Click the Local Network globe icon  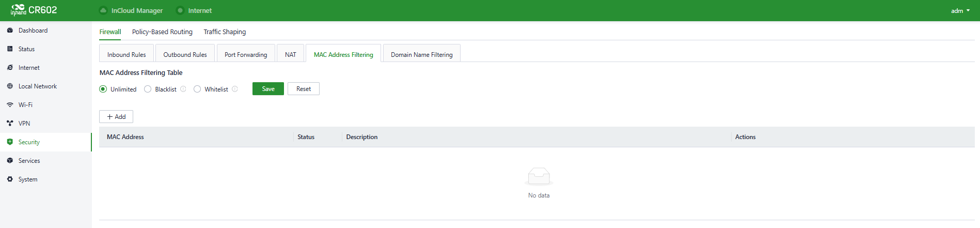pos(10,86)
